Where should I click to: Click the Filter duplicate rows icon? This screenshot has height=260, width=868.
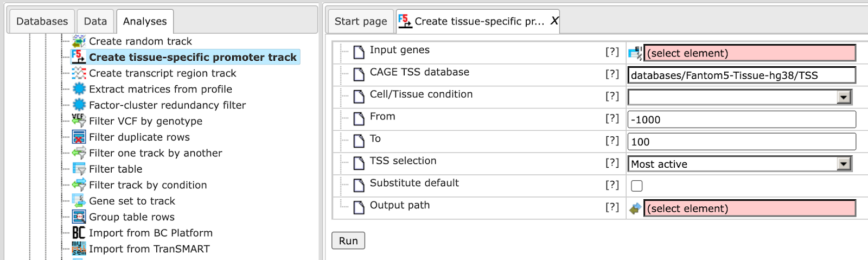[79, 137]
